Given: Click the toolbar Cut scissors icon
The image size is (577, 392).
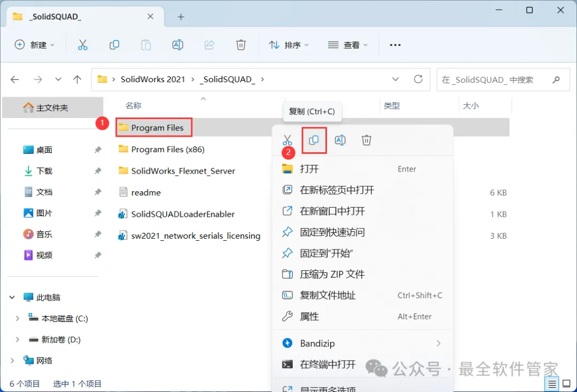Looking at the screenshot, I should (x=83, y=45).
